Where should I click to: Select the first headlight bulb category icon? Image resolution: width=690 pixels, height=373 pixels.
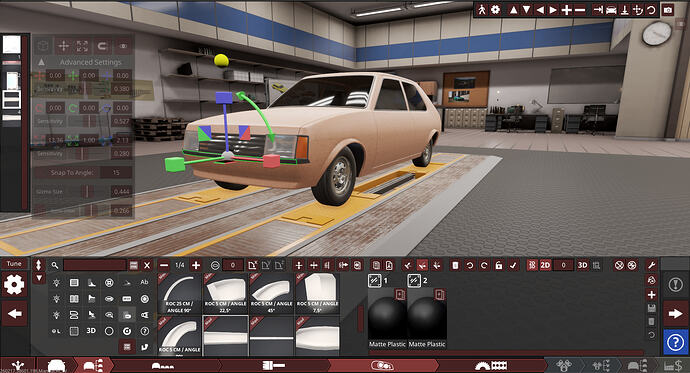coord(56,282)
